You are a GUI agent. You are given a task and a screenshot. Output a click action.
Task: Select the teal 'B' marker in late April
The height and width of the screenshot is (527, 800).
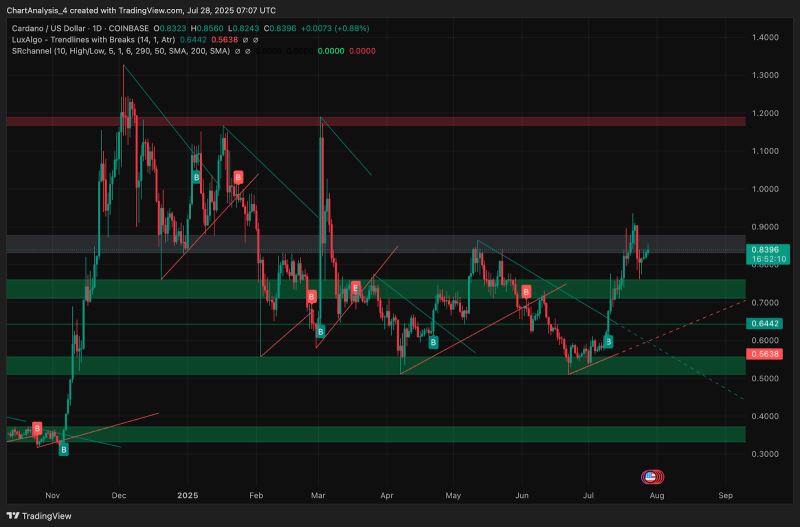(x=433, y=342)
